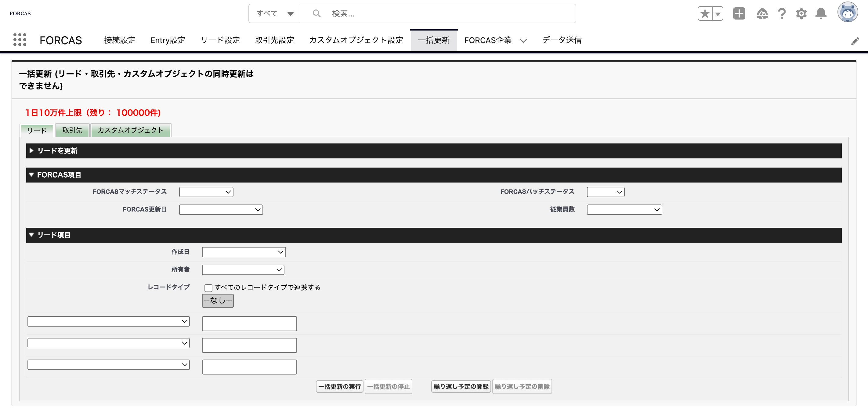Image resolution: width=868 pixels, height=409 pixels.
Task: Switch to the 取引先 tab
Action: pyautogui.click(x=72, y=131)
